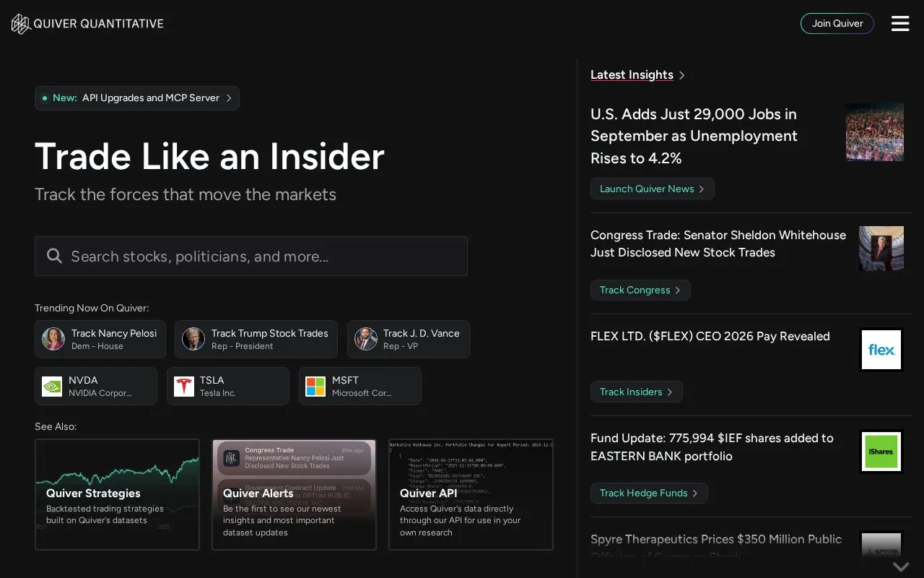
Task: Click the chevron on Track Congress
Action: point(677,290)
